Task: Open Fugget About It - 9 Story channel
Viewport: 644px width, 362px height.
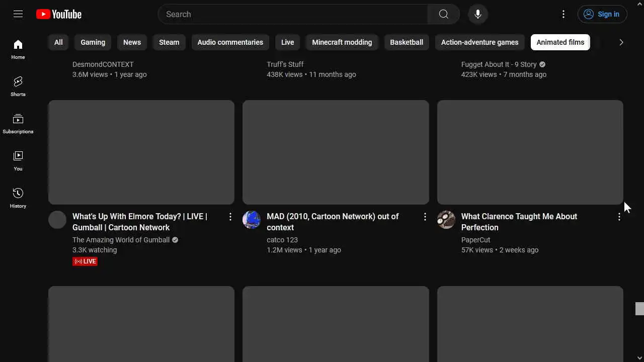Action: 499,64
